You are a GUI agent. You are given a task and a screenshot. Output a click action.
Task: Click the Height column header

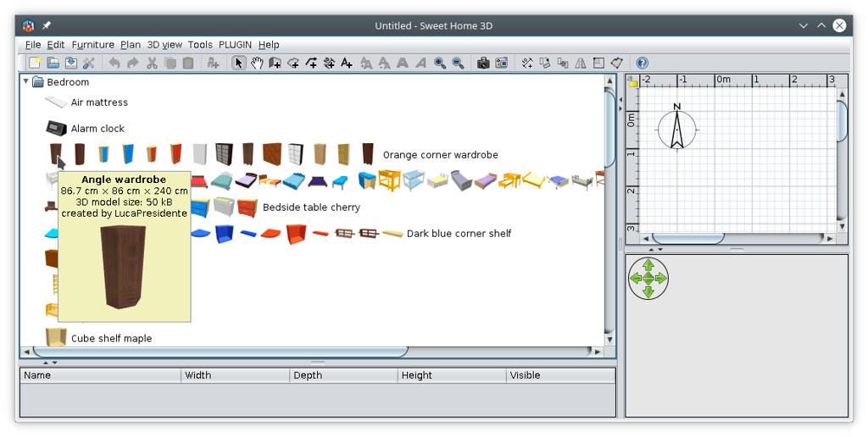click(452, 375)
